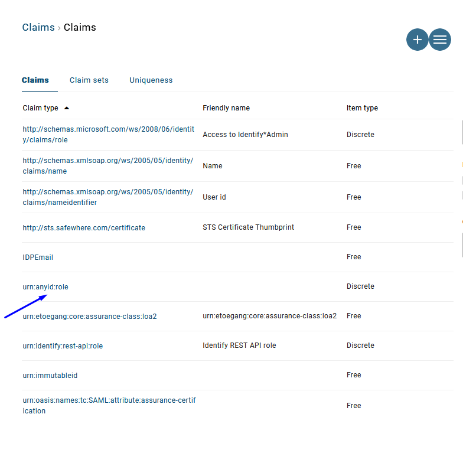Open the urn:immutableid claim

click(x=50, y=376)
